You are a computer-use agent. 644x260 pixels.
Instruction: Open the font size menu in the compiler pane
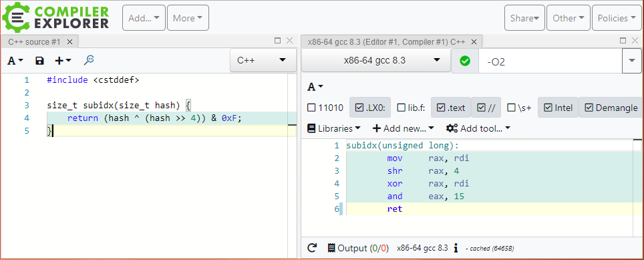coord(315,87)
